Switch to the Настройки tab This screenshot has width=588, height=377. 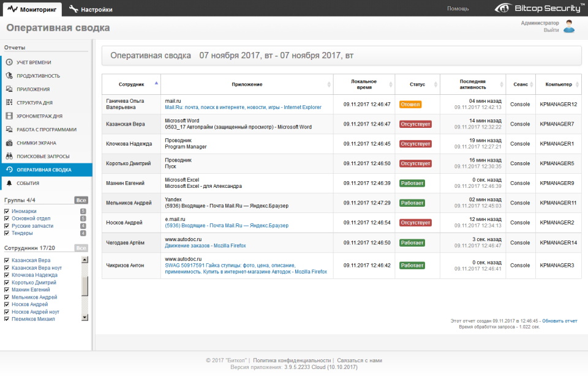[x=91, y=9]
